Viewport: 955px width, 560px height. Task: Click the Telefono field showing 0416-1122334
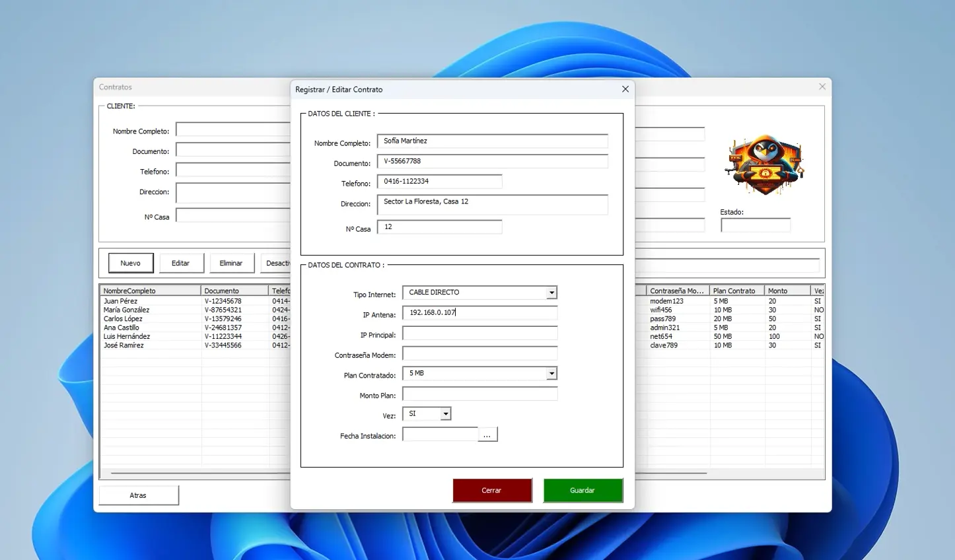(x=440, y=182)
